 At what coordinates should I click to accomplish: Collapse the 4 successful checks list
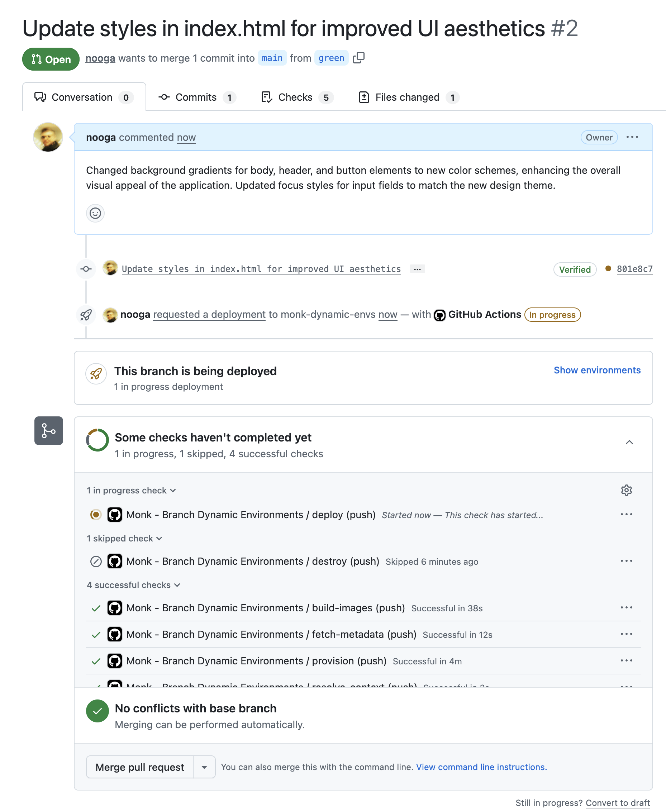177,585
